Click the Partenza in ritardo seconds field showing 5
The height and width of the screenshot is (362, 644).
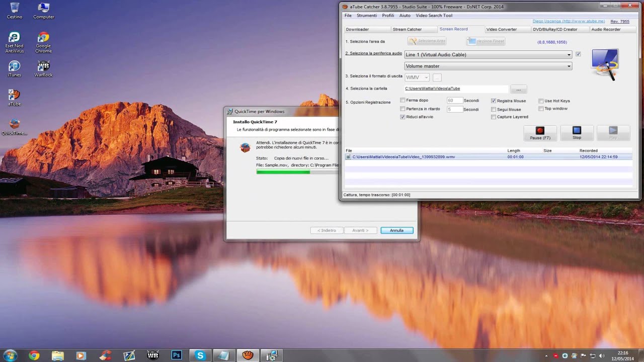[x=454, y=109]
